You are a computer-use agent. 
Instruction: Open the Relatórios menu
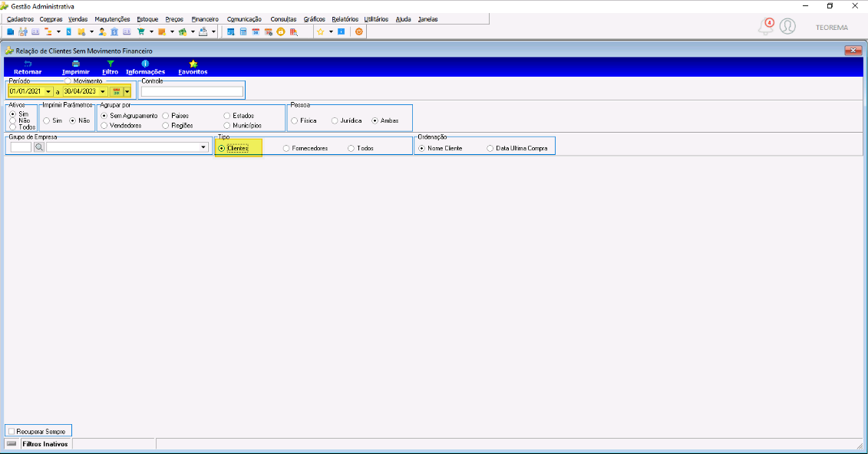345,19
